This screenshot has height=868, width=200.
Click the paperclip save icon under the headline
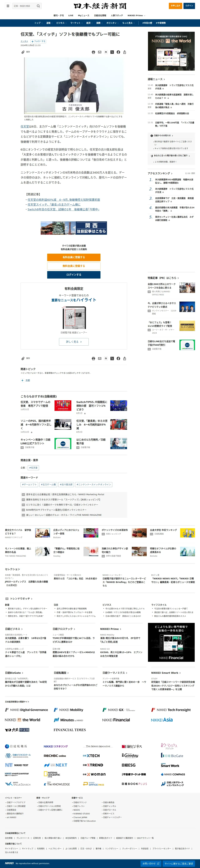pos(23,52)
